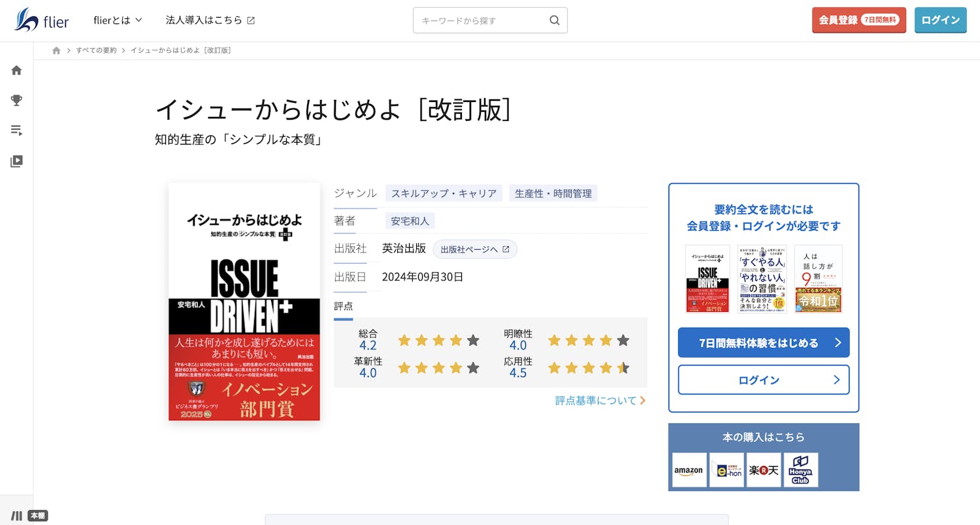
Task: Open 法人導入はこちら menu link
Action: tap(210, 20)
